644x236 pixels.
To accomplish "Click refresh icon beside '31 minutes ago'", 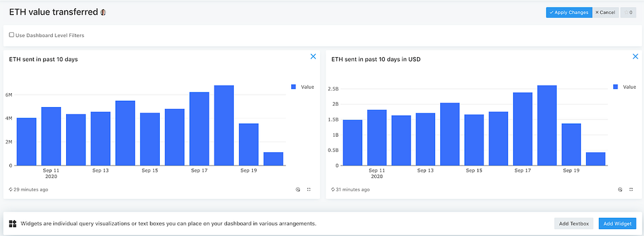I will coord(333,189).
